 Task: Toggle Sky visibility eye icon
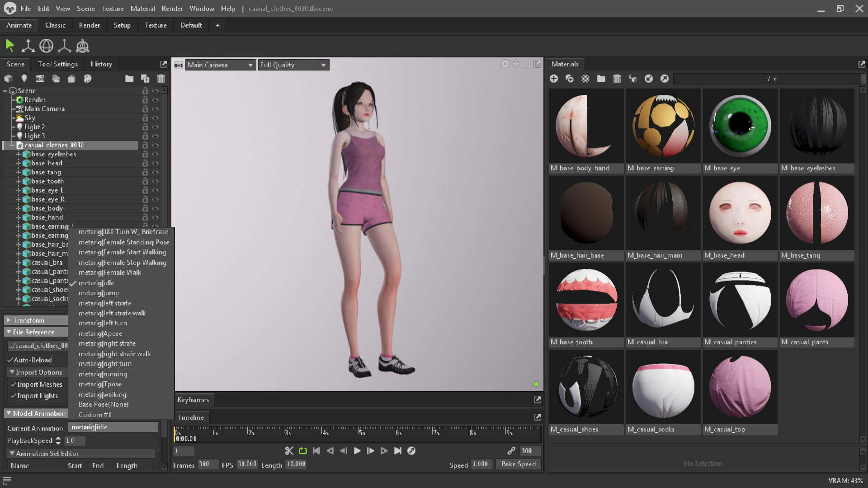click(156, 118)
